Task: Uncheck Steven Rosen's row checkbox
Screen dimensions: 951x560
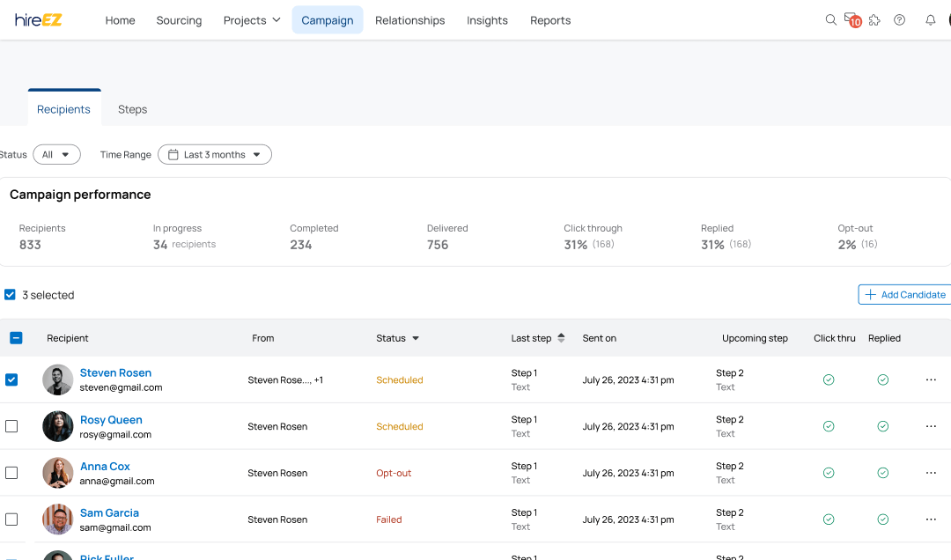Action: point(11,379)
